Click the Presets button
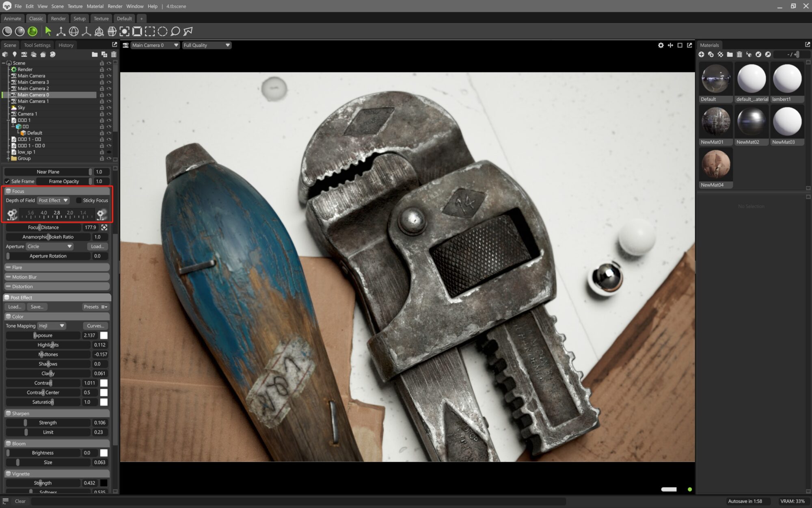Screen dimensions: 812x508 click(x=95, y=307)
